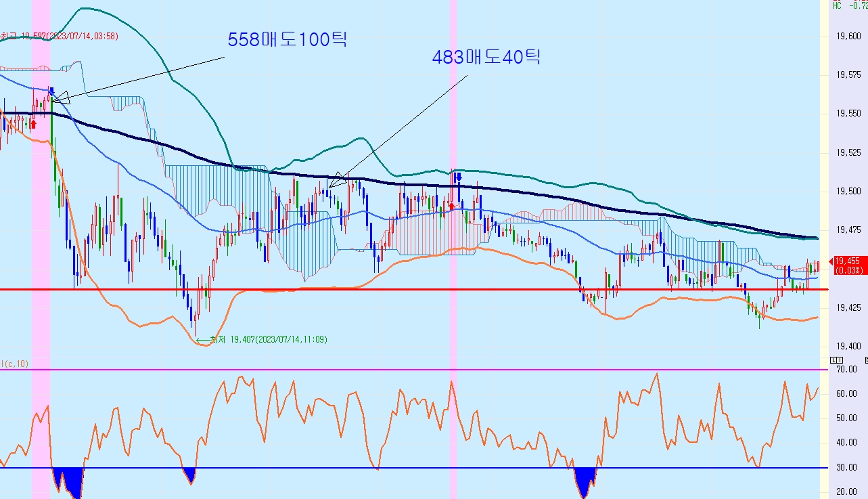This screenshot has height=499, width=868.
Task: Click the 19,575 price axis label
Action: pos(849,76)
